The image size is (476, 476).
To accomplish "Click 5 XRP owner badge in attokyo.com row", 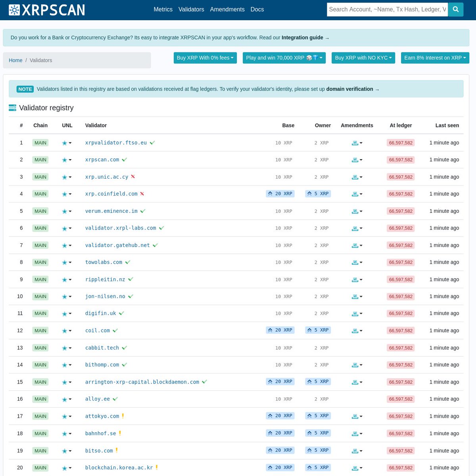I will click(318, 416).
